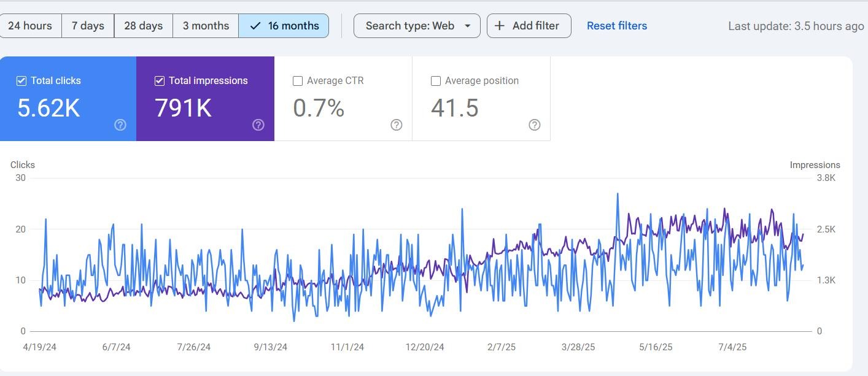The width and height of the screenshot is (868, 376).
Task: Click checkmark icon on 16 months range
Action: [256, 26]
